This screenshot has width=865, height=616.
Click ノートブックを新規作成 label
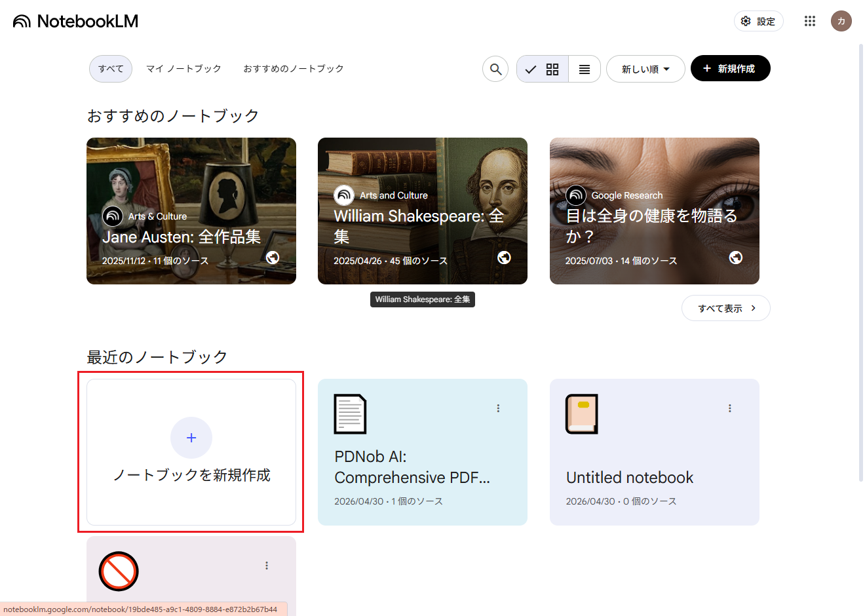pos(191,475)
